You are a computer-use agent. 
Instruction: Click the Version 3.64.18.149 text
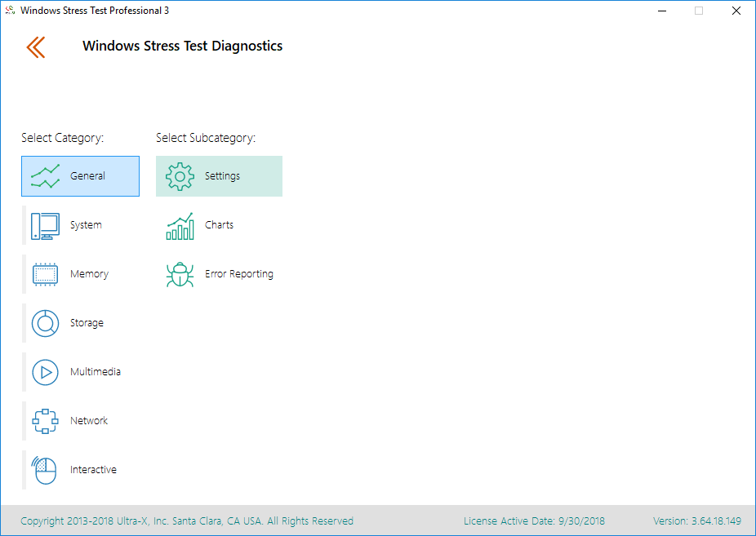point(697,521)
